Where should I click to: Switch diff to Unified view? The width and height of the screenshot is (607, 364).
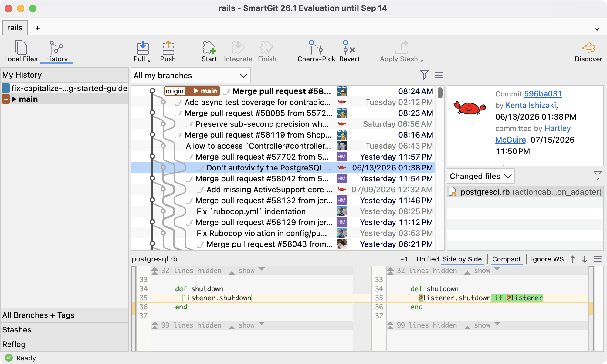click(x=427, y=259)
